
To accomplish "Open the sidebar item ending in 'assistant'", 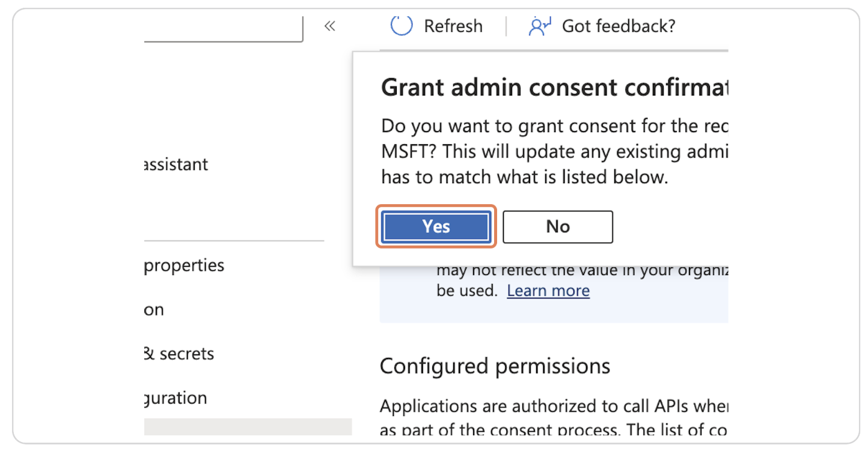I will pyautogui.click(x=176, y=165).
